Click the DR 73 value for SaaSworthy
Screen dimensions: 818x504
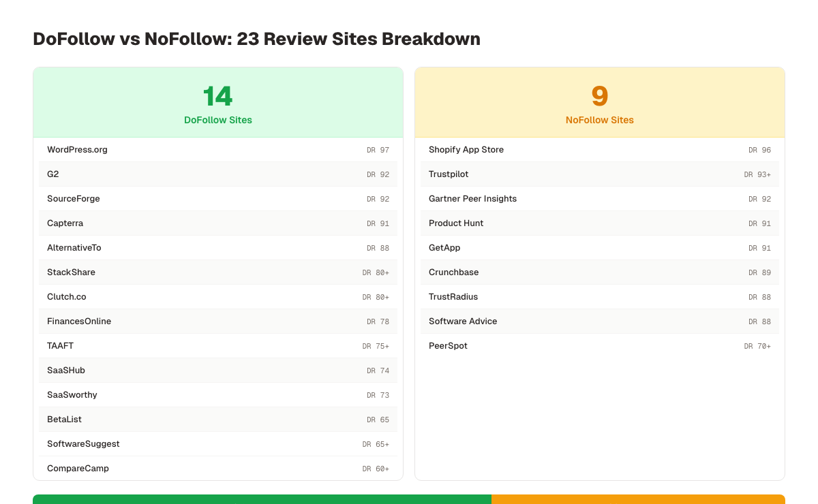[378, 395]
